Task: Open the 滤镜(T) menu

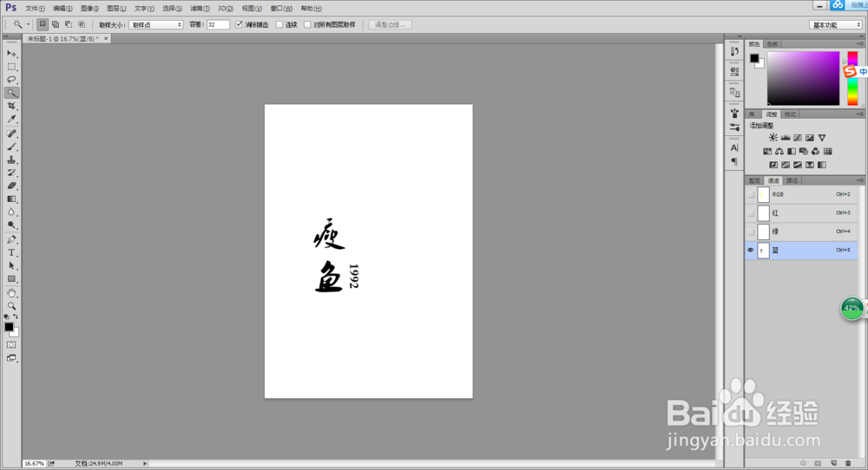Action: [200, 9]
